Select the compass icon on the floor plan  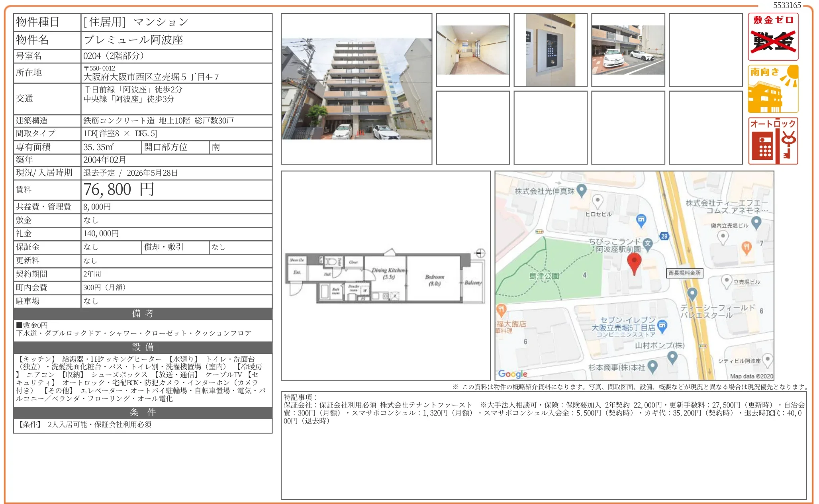[480, 253]
